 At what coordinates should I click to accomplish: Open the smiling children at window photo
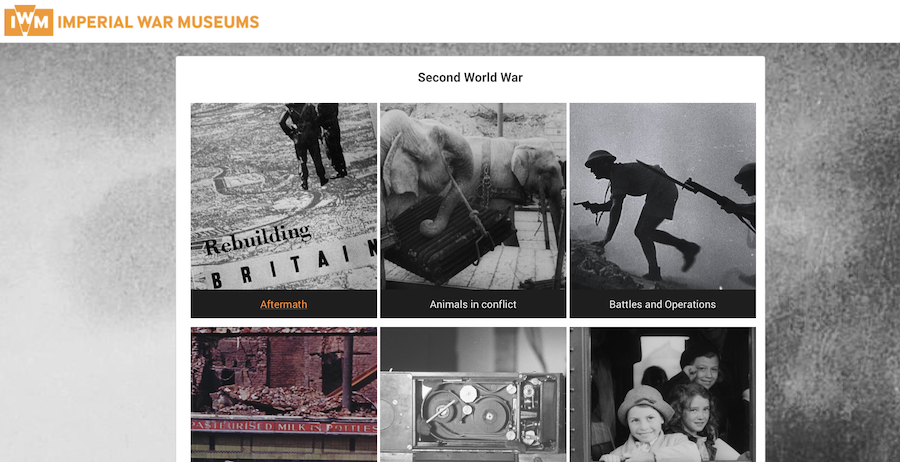tap(662, 395)
